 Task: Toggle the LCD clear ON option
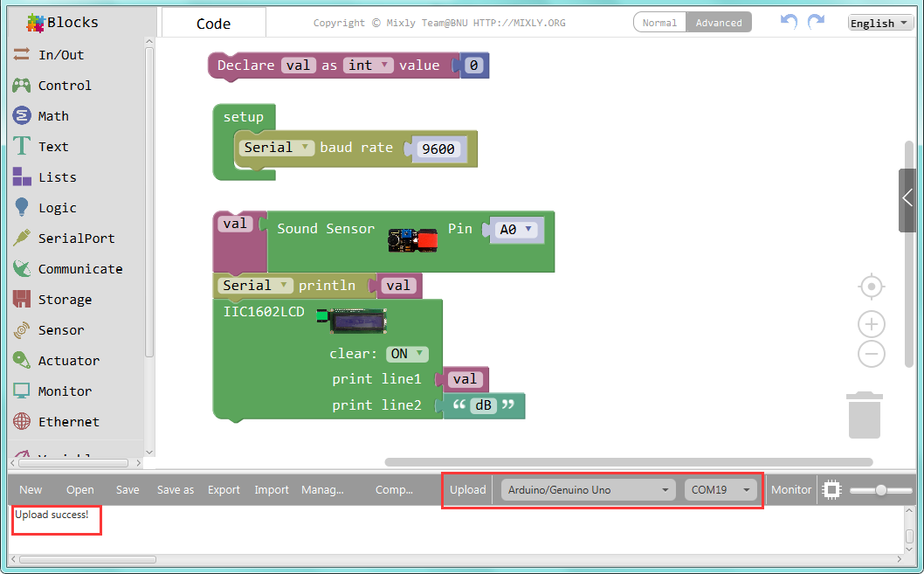pos(407,354)
